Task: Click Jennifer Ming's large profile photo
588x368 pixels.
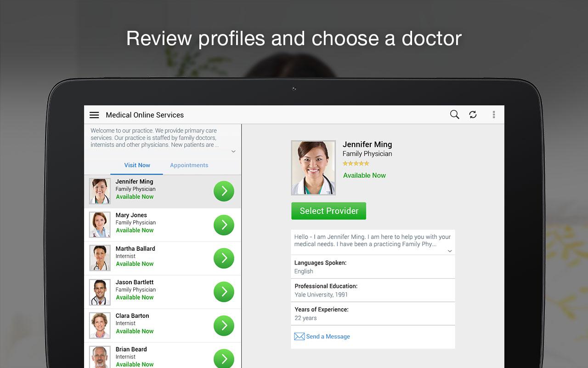Action: point(313,168)
